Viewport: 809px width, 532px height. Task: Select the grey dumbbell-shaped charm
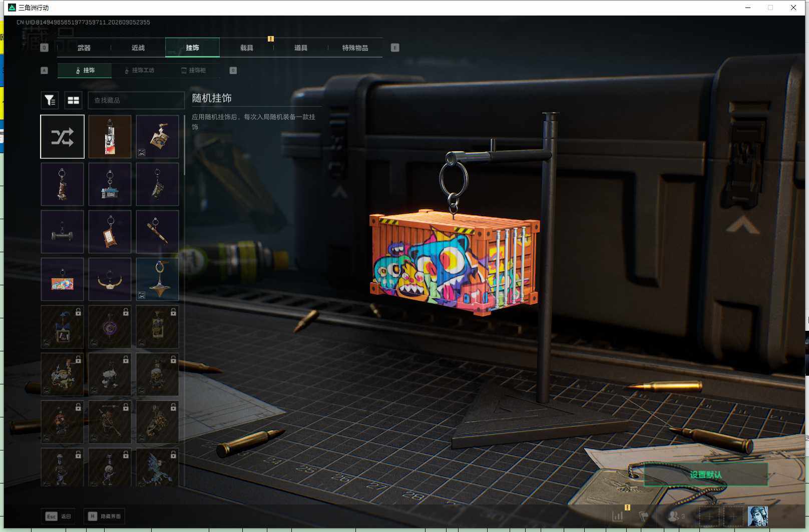[x=63, y=232]
